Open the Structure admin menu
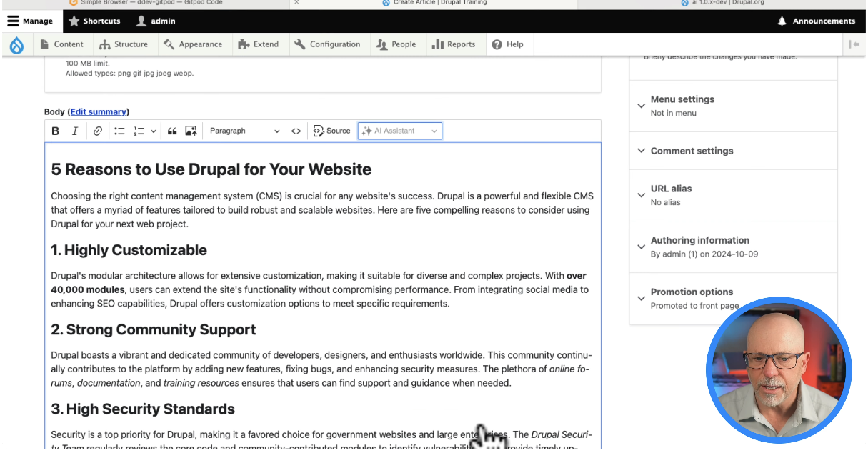The width and height of the screenshot is (868, 453). [124, 44]
